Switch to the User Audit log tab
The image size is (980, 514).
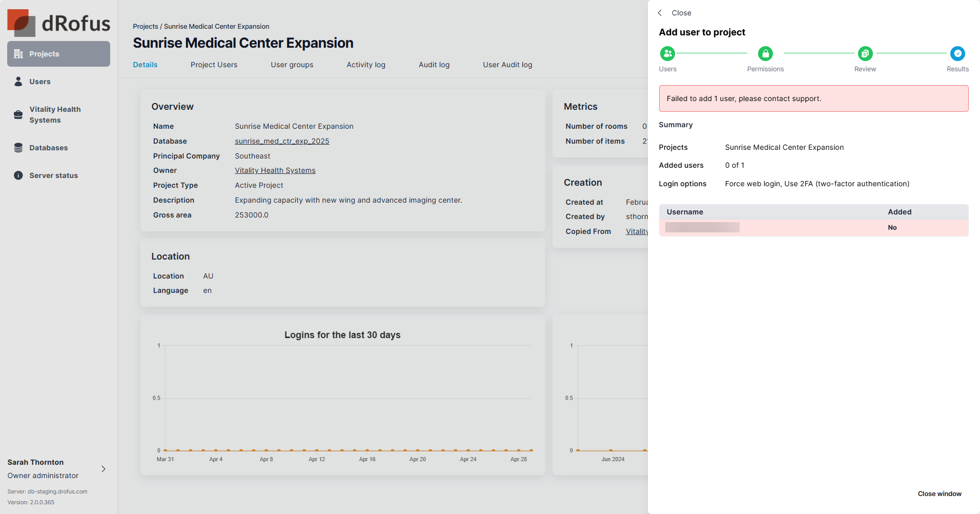pos(507,65)
